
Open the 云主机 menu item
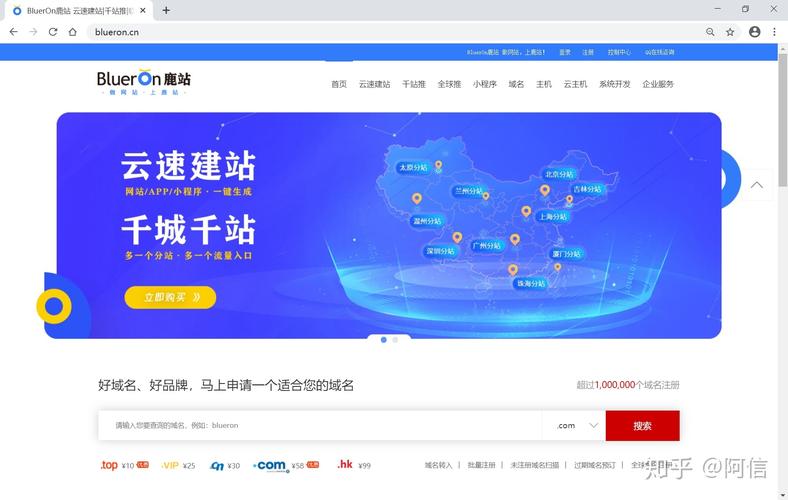[x=575, y=84]
